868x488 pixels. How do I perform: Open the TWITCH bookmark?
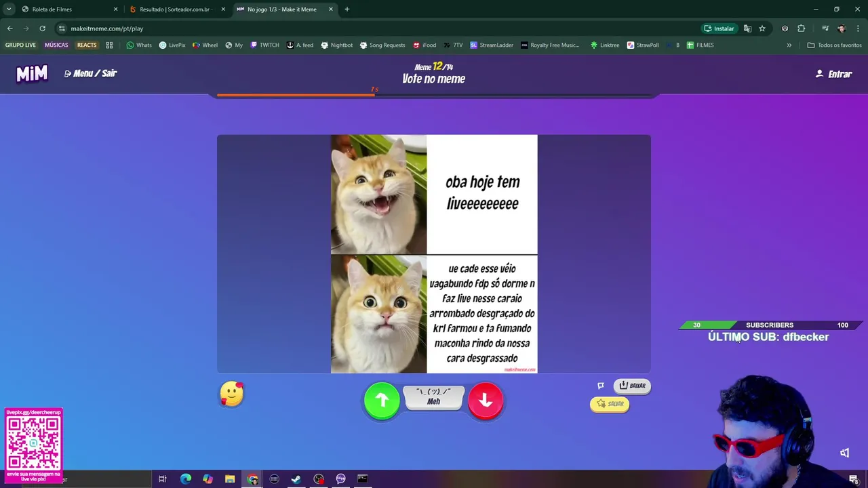tap(264, 45)
